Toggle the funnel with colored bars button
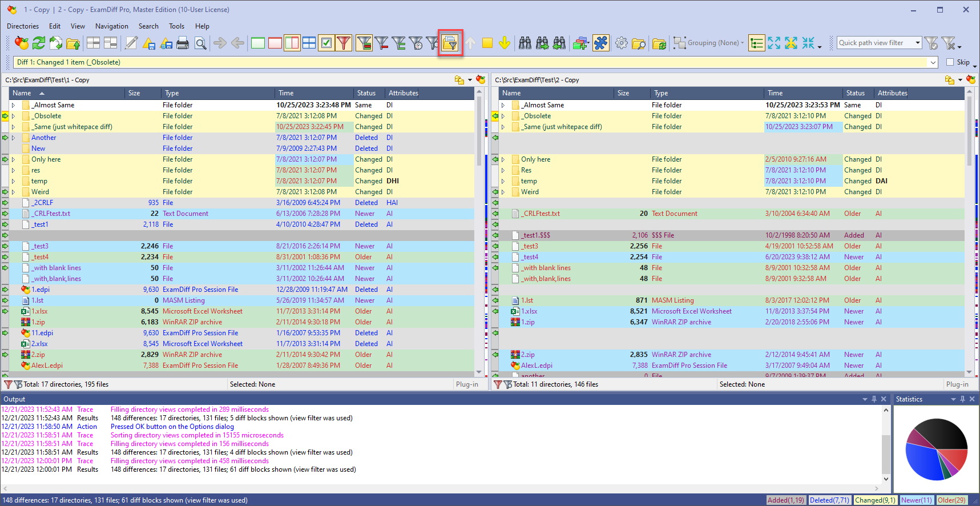The height and width of the screenshot is (506, 980). coord(364,43)
